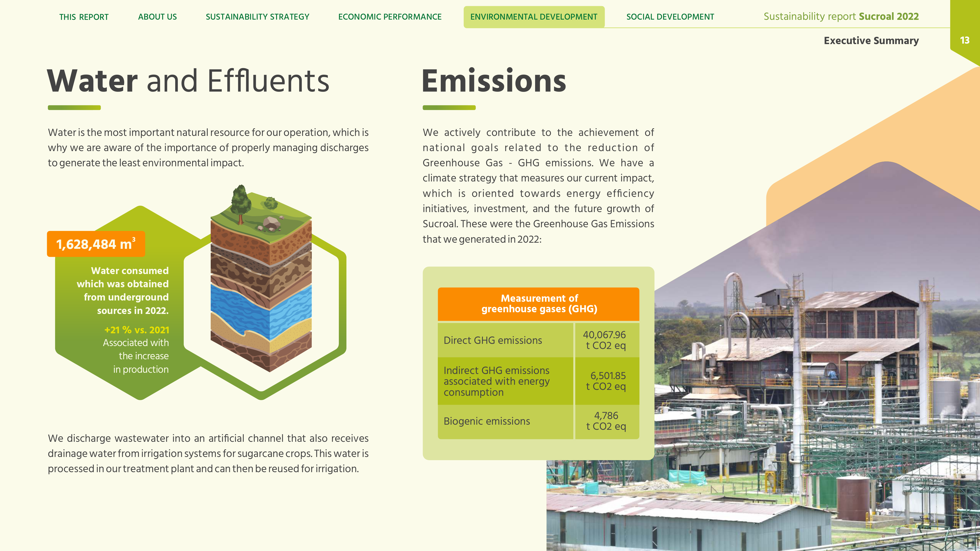
Task: Click the 'Biogenic emissions' cell
Action: [505, 421]
